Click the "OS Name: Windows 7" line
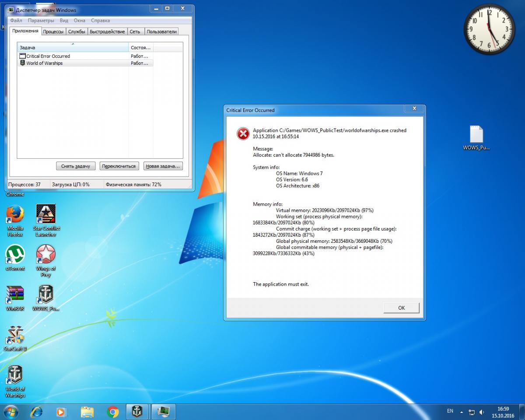Screen dimensions: 525x420 pyautogui.click(x=299, y=173)
